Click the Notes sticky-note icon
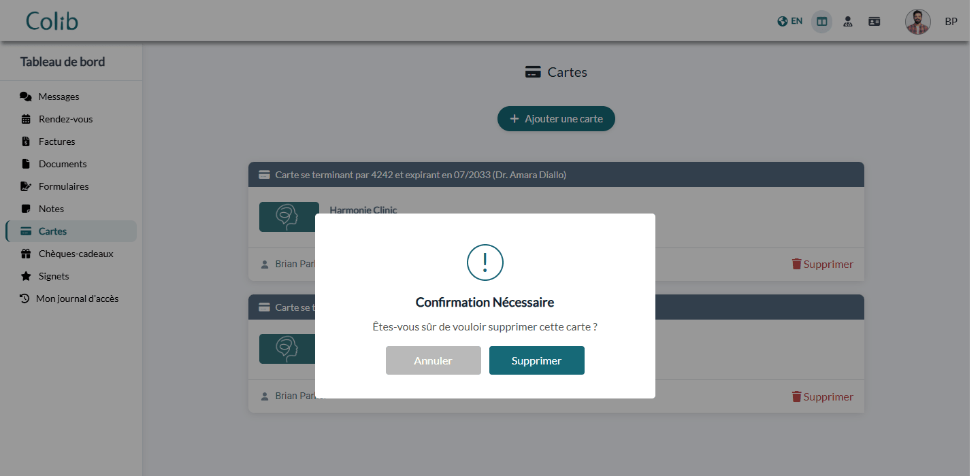The height and width of the screenshot is (476, 980). click(26, 209)
